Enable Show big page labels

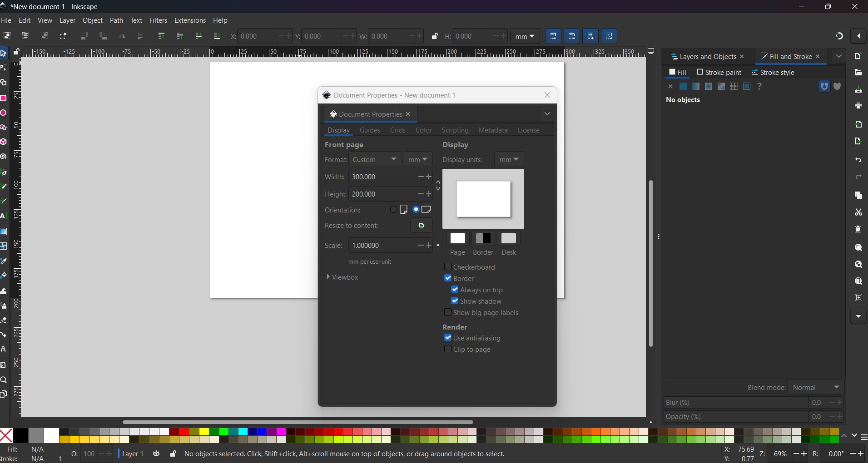tap(448, 312)
